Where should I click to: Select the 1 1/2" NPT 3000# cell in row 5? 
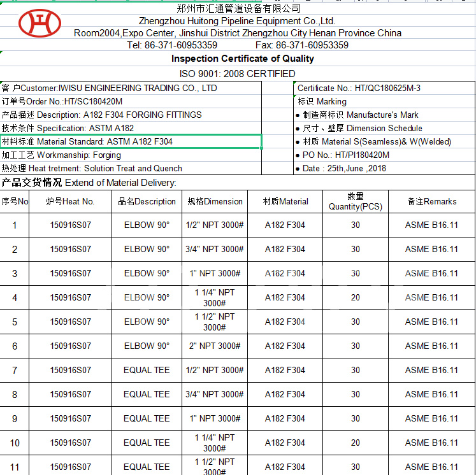pyautogui.click(x=215, y=322)
